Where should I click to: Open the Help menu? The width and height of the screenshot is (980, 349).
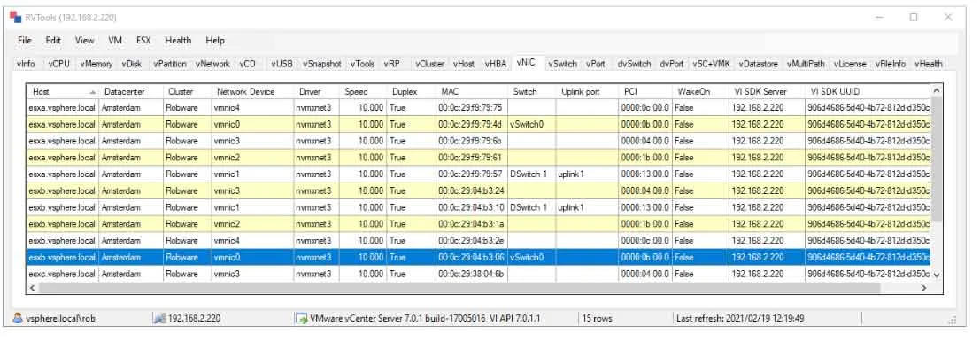point(215,40)
